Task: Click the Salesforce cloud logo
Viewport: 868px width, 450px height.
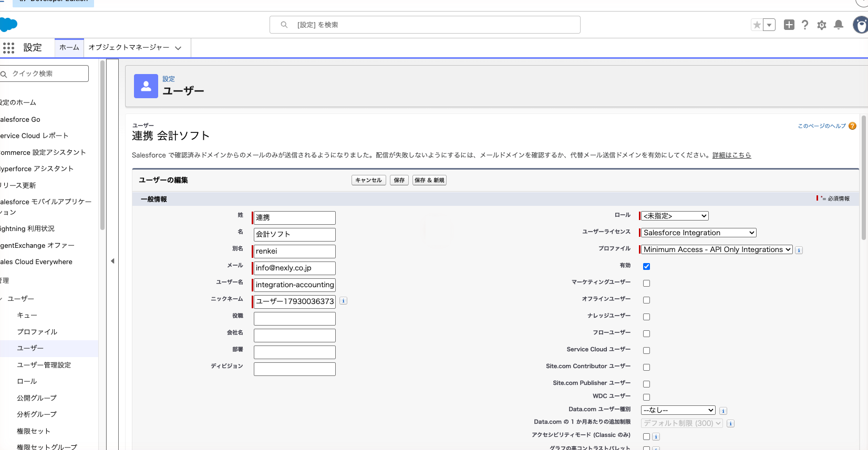Action: (x=8, y=25)
